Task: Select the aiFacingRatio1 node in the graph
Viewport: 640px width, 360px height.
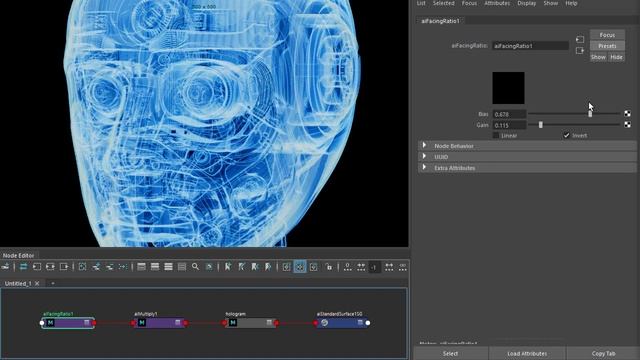Action: [68, 323]
